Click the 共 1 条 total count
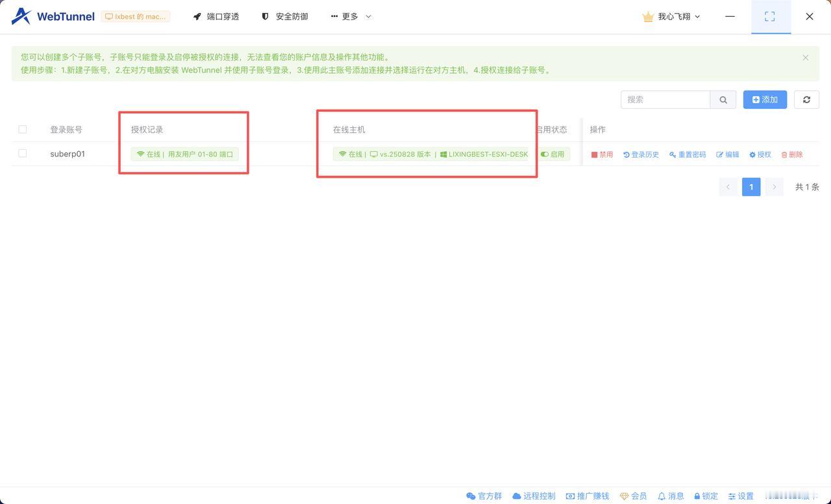This screenshot has height=504, width=831. point(807,187)
